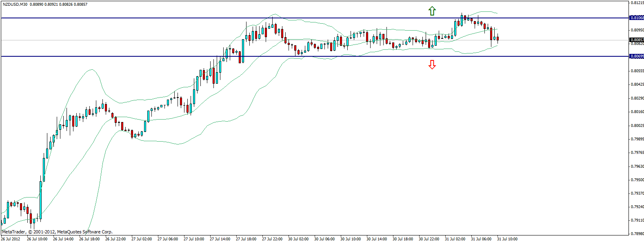Click the 26 Jul 22:00 time label
644x242 pixels.
[x=115, y=239]
